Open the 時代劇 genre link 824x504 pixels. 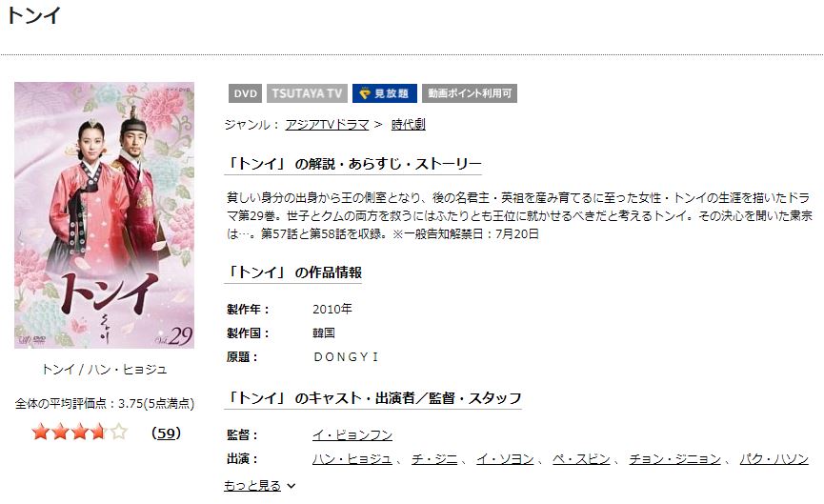(409, 125)
